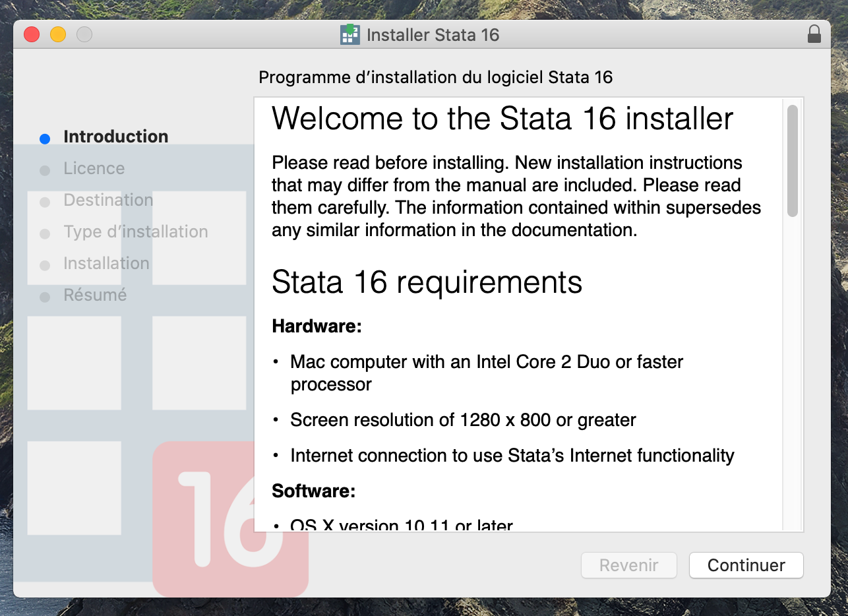
Task: Close the installer with the red button
Action: [x=32, y=34]
